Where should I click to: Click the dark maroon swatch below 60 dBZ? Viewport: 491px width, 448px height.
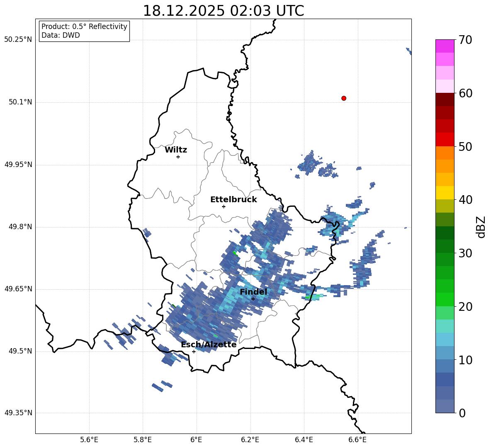point(445,99)
